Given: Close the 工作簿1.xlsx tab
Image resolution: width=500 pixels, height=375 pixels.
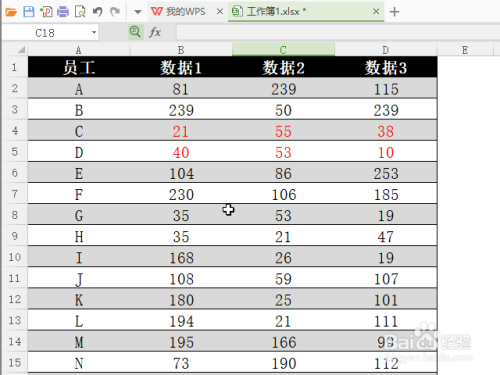Looking at the screenshot, I should pos(376,12).
